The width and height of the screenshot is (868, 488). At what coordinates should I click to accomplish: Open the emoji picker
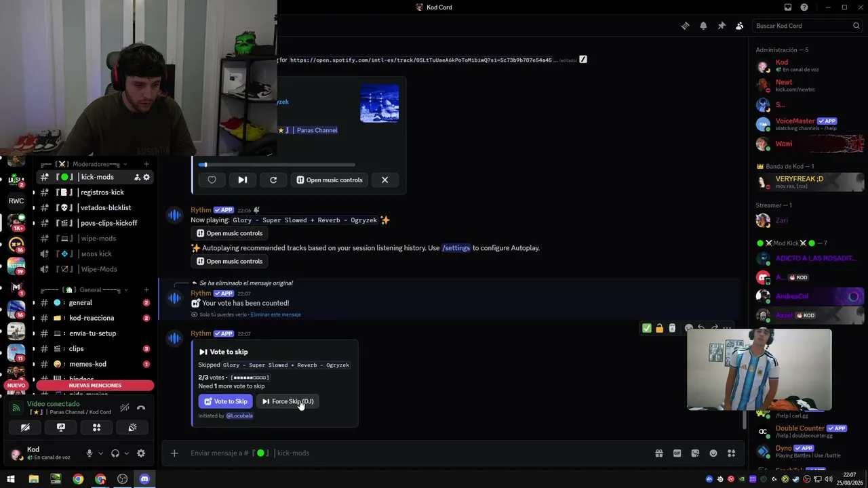[713, 453]
